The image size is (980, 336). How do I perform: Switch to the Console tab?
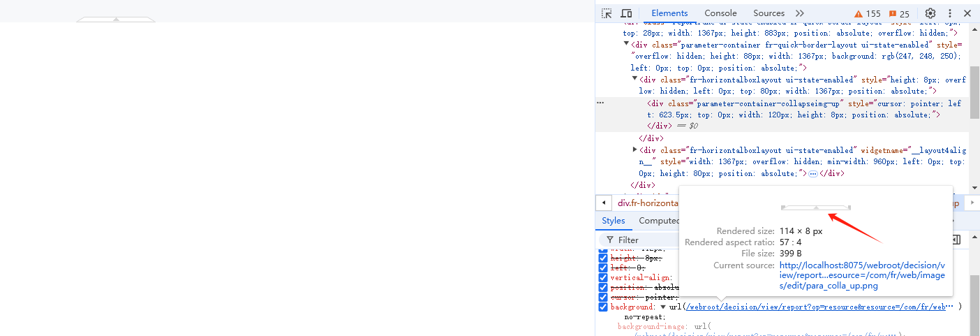pyautogui.click(x=720, y=13)
